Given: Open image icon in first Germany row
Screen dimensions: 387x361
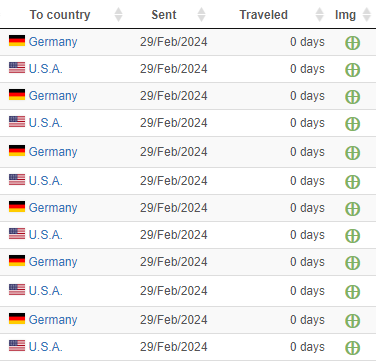Looking at the screenshot, I should click(352, 43).
